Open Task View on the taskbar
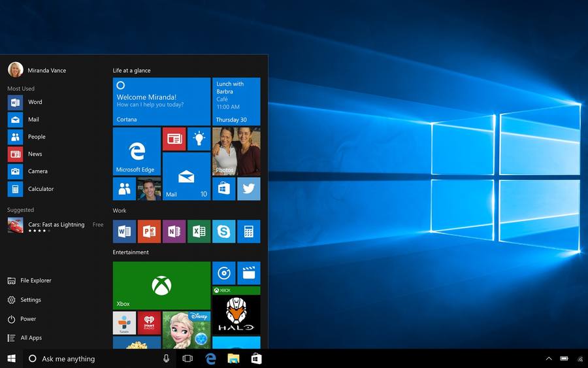 tap(188, 359)
